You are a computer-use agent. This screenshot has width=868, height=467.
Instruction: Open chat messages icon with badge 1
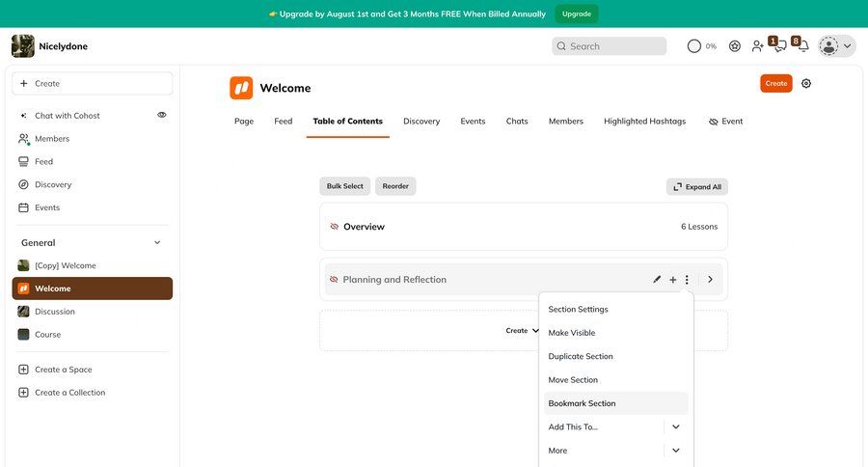(x=778, y=44)
